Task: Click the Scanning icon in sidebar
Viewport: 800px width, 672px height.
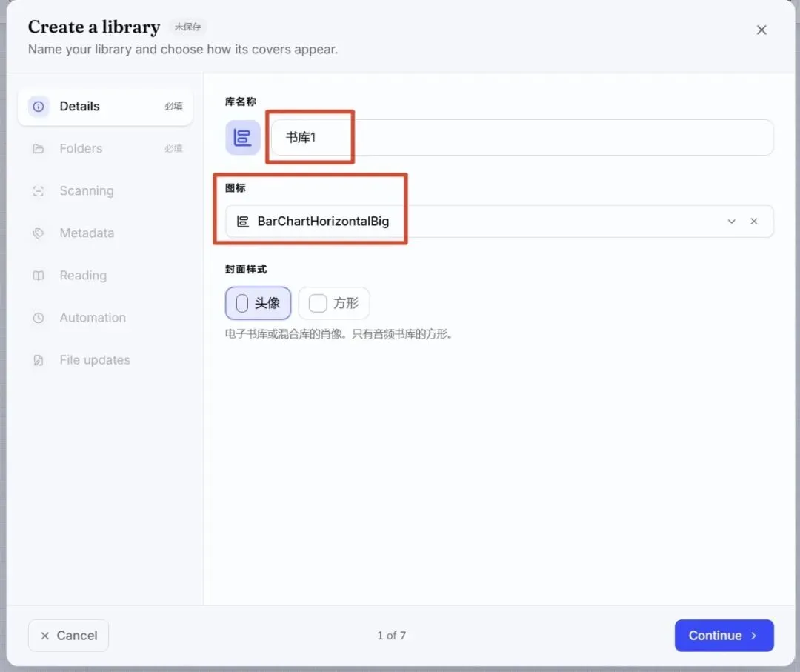Action: (x=39, y=191)
